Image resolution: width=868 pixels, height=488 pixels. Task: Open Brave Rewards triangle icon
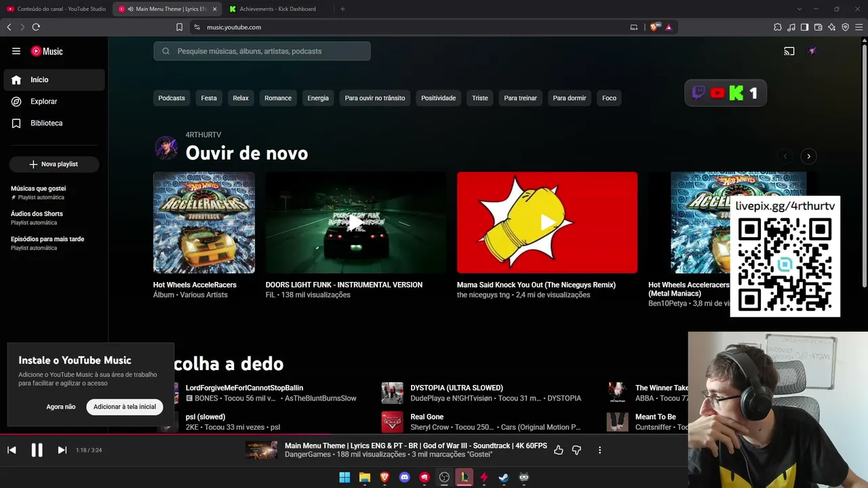(669, 27)
